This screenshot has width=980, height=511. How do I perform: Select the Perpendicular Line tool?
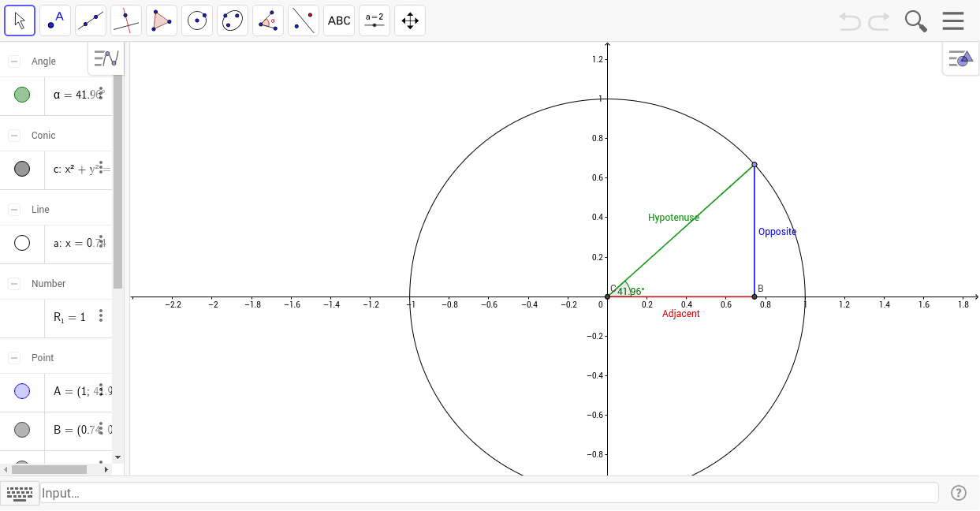click(125, 20)
